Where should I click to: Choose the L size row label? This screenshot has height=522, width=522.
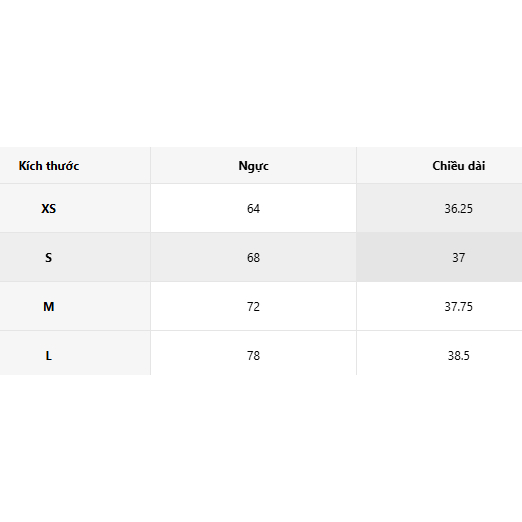(x=49, y=356)
